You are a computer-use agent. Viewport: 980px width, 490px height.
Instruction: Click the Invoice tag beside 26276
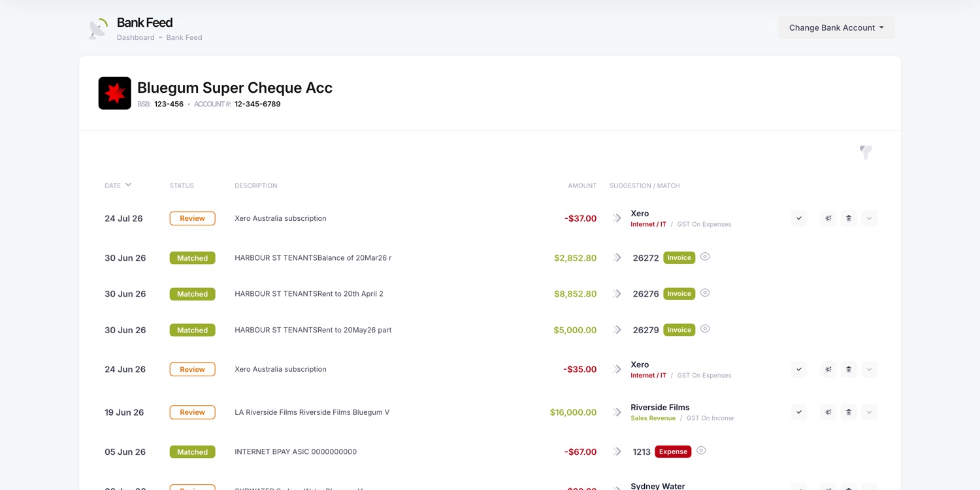(x=679, y=293)
